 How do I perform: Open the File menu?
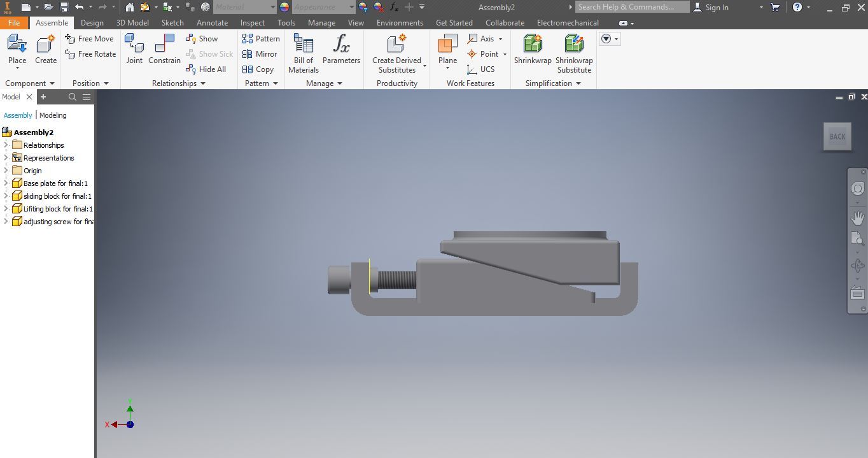[14, 22]
